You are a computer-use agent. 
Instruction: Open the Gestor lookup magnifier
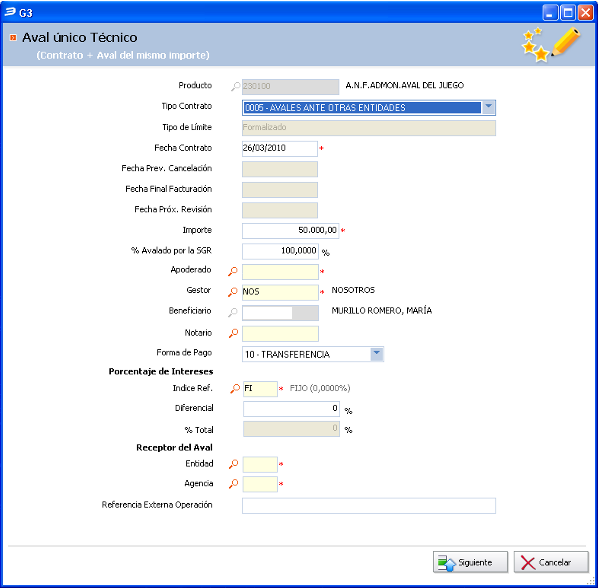click(x=233, y=292)
